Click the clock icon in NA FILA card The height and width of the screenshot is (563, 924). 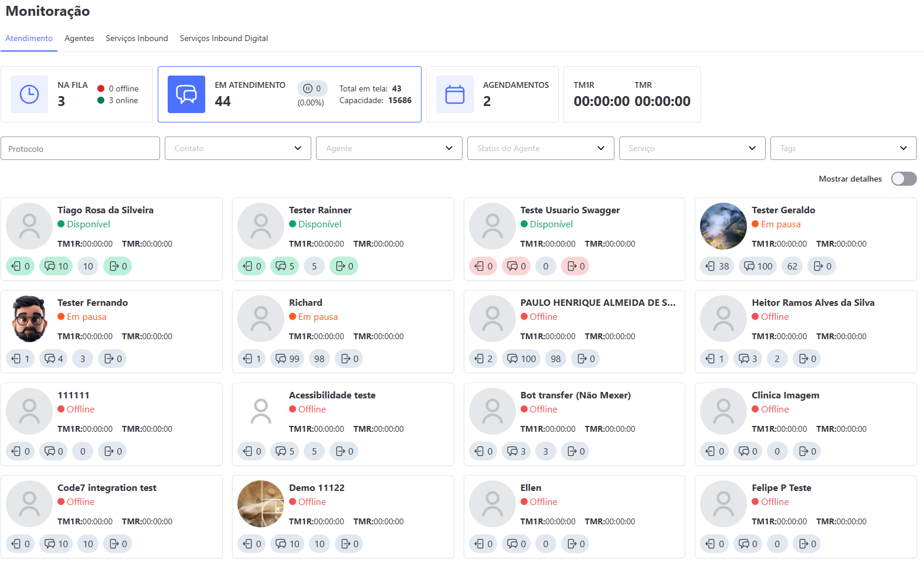[x=29, y=94]
